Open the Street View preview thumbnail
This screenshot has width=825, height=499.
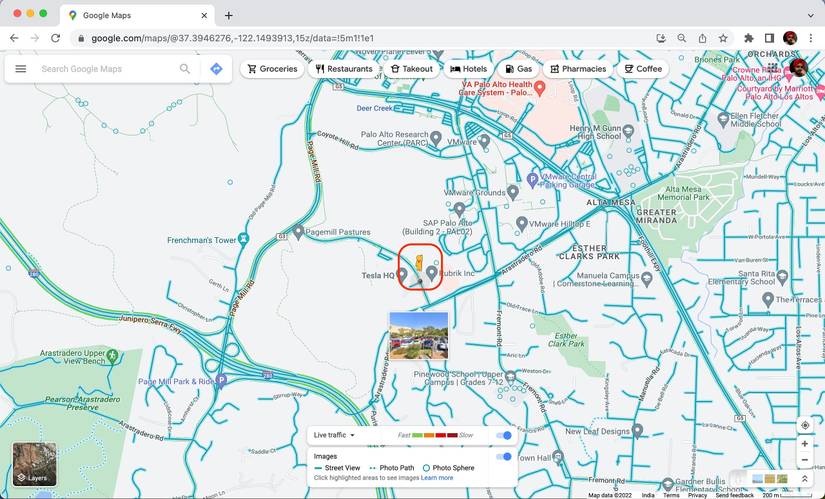[419, 336]
